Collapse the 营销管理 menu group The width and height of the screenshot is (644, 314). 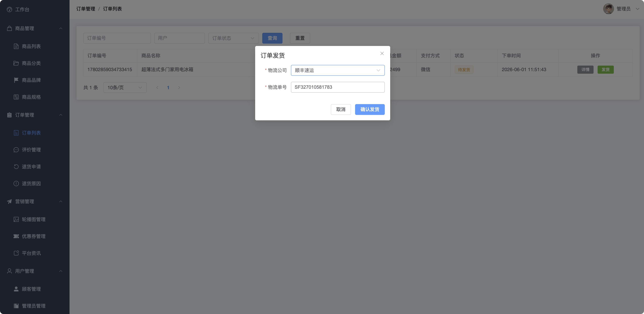61,201
